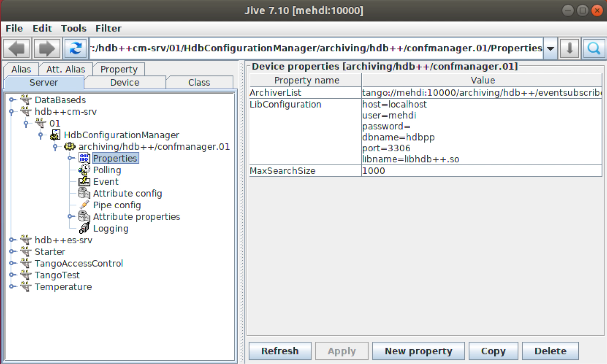Switch to the Device tab
Screen dimensions: 607x364
coord(125,82)
